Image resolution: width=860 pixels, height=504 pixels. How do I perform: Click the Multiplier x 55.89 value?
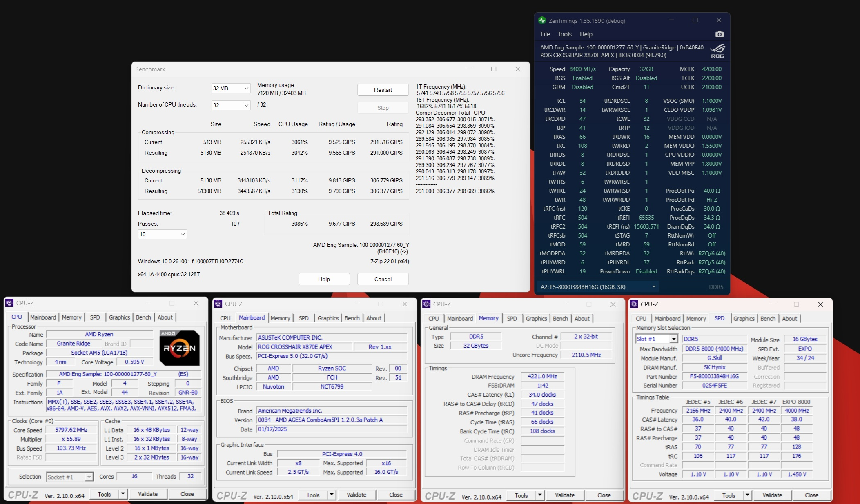[x=71, y=440]
